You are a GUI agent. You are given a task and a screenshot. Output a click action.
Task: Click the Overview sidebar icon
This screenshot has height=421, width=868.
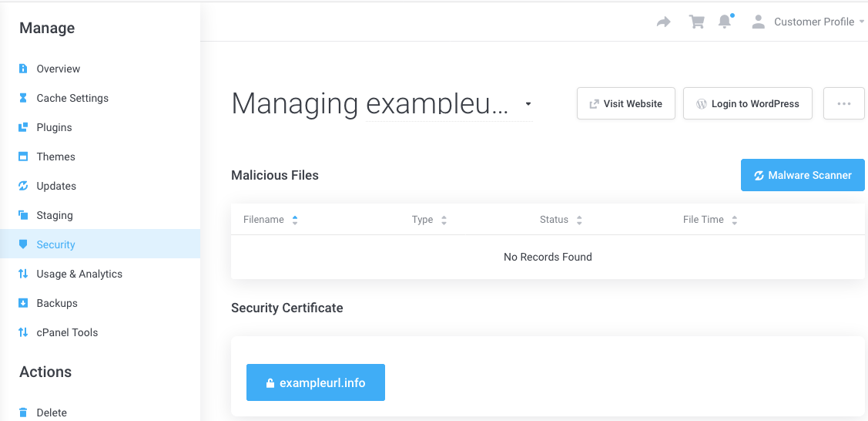pyautogui.click(x=23, y=69)
